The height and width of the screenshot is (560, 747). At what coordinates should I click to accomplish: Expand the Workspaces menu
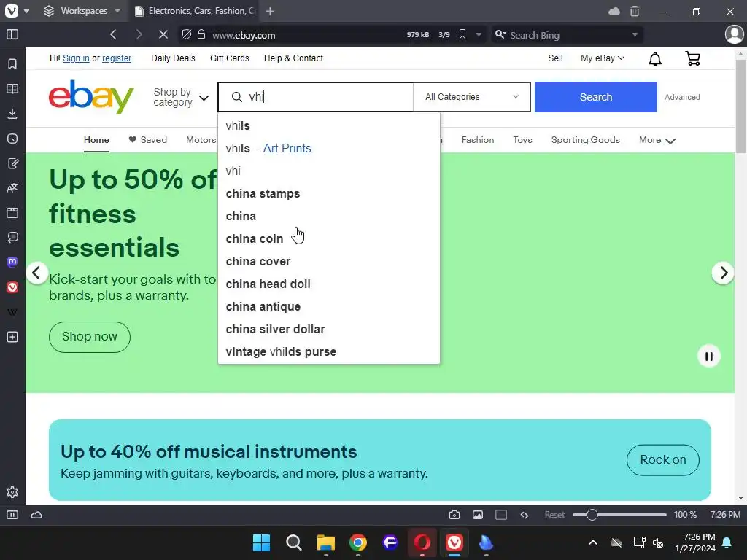click(82, 11)
